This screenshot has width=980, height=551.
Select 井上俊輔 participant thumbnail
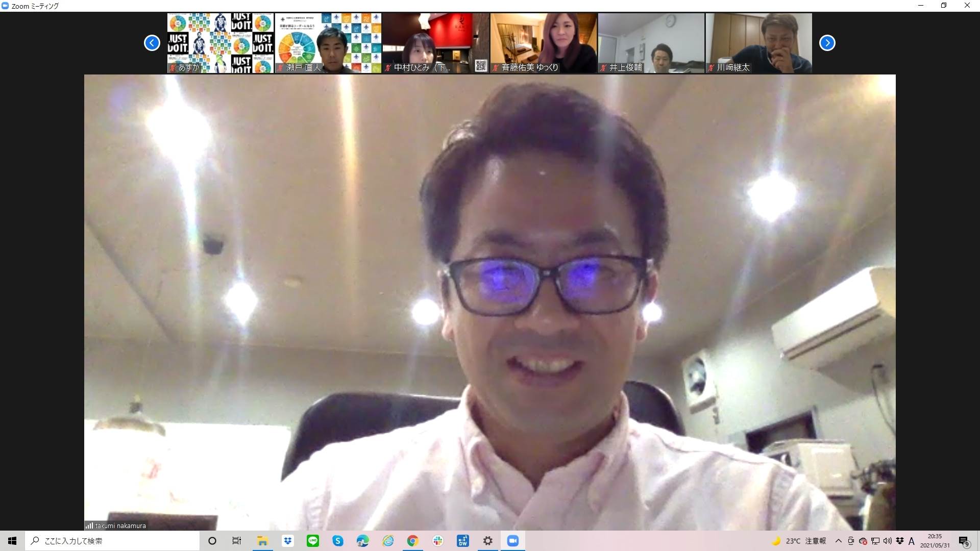(x=651, y=43)
